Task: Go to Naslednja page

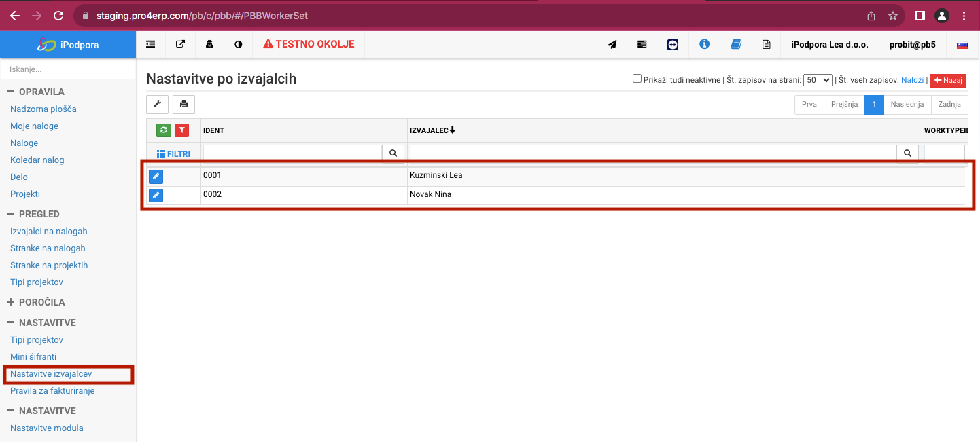Action: (x=907, y=105)
